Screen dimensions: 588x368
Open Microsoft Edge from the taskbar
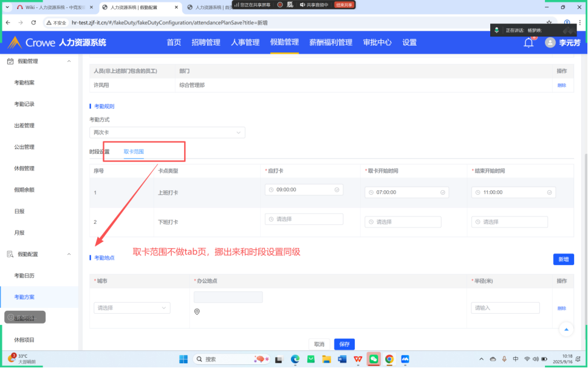click(x=295, y=359)
